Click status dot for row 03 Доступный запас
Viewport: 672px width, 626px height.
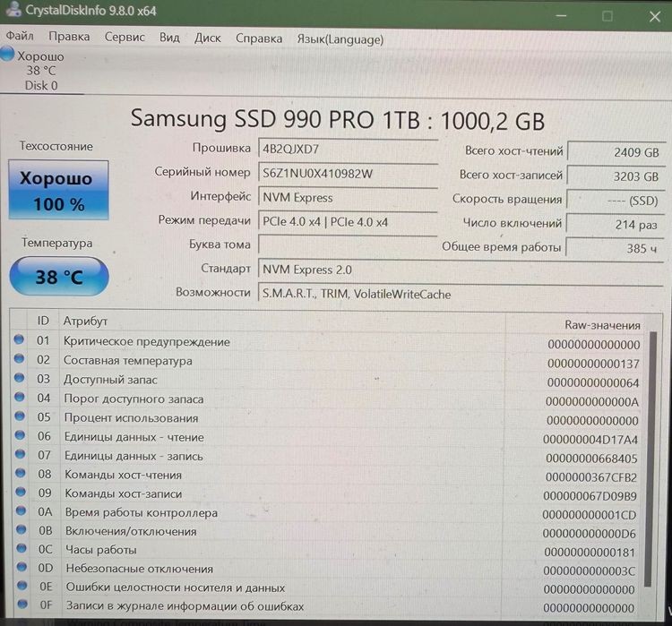(x=20, y=378)
